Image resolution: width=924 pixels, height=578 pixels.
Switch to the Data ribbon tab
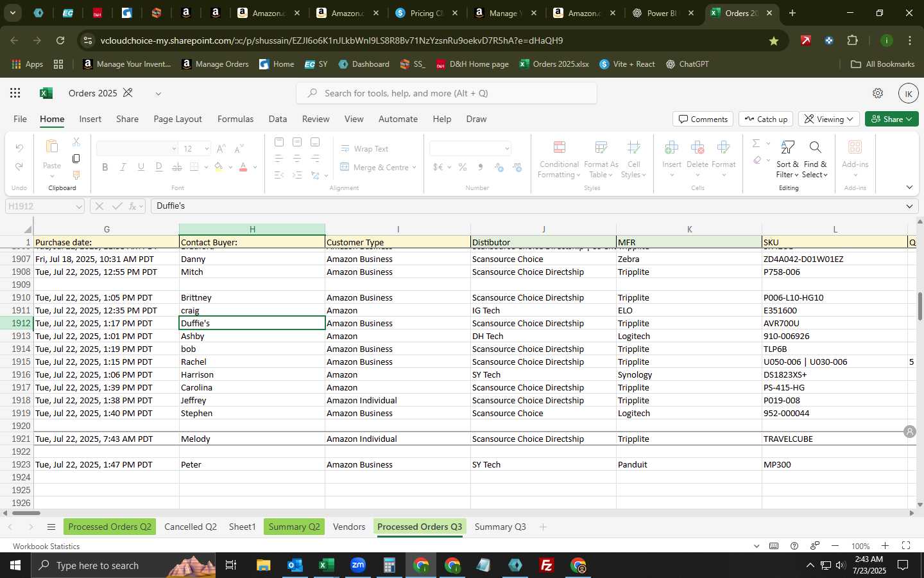coord(278,119)
